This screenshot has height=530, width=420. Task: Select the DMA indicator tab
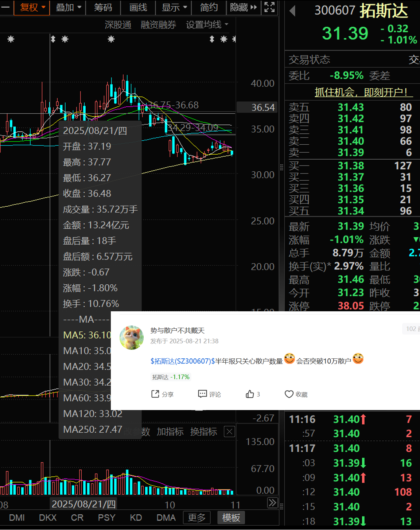pos(166,518)
